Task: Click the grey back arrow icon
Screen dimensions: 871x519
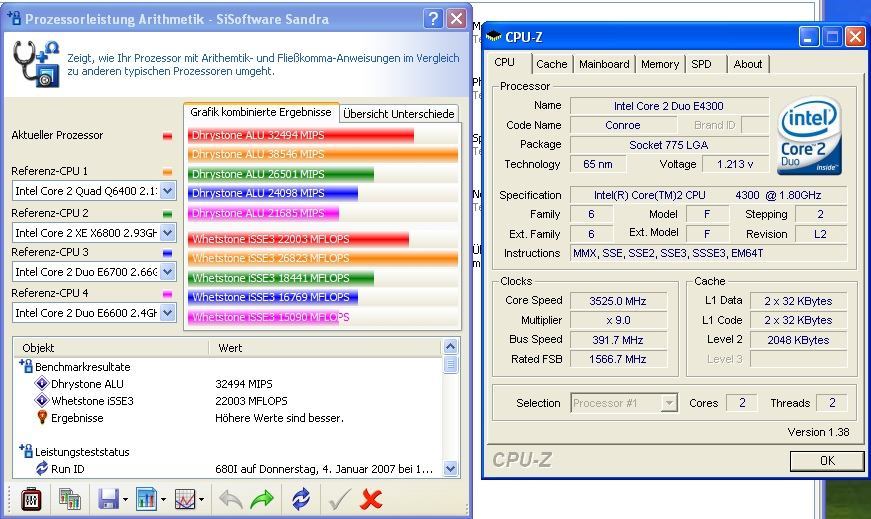Action: pyautogui.click(x=231, y=499)
